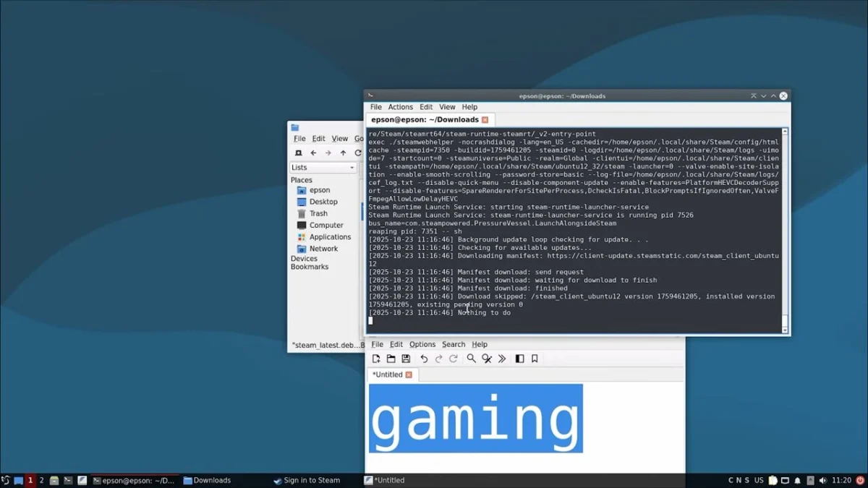This screenshot has width=868, height=488.
Task: Open the text editor's Options menu
Action: click(x=422, y=345)
